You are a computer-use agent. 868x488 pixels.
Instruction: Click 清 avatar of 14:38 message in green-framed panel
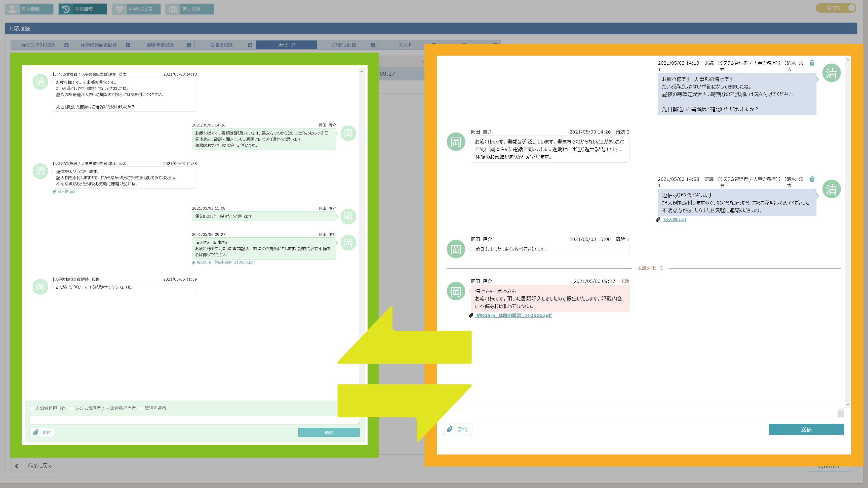pyautogui.click(x=41, y=171)
